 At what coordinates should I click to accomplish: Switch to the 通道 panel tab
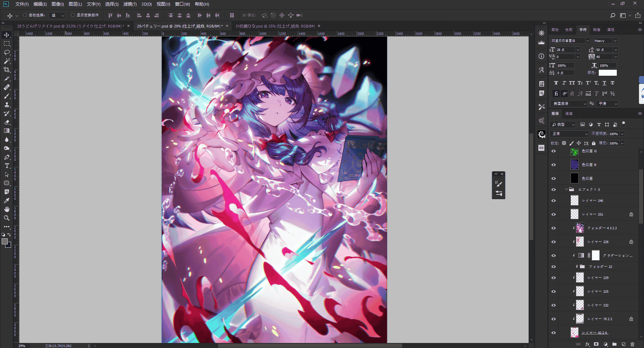pyautogui.click(x=569, y=114)
